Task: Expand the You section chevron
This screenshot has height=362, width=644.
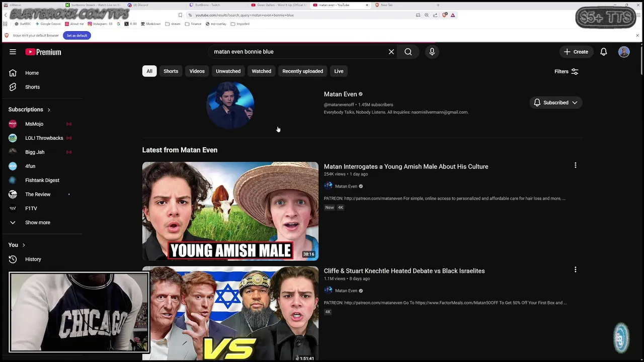Action: coord(23,245)
